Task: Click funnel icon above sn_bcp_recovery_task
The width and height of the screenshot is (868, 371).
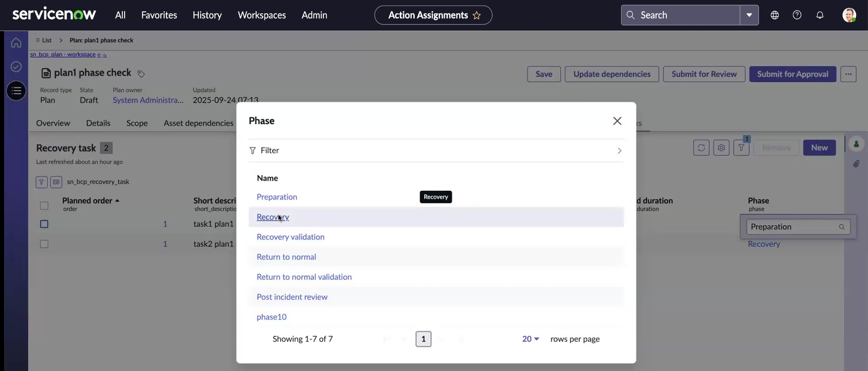Action: coord(42,182)
